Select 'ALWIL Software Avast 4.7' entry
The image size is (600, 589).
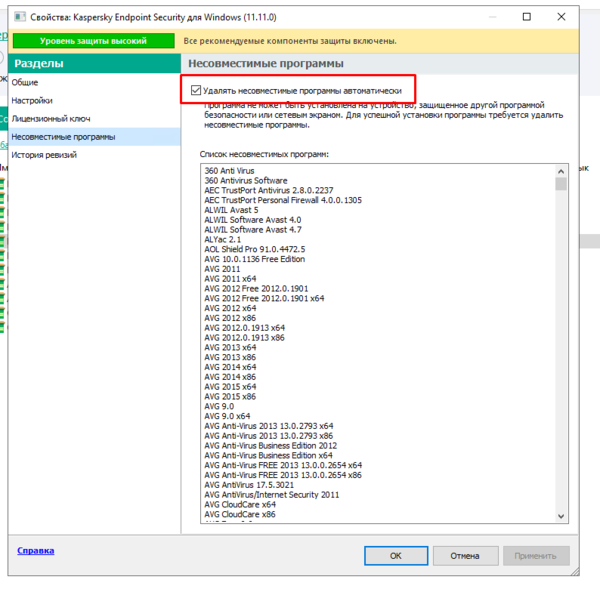(253, 230)
